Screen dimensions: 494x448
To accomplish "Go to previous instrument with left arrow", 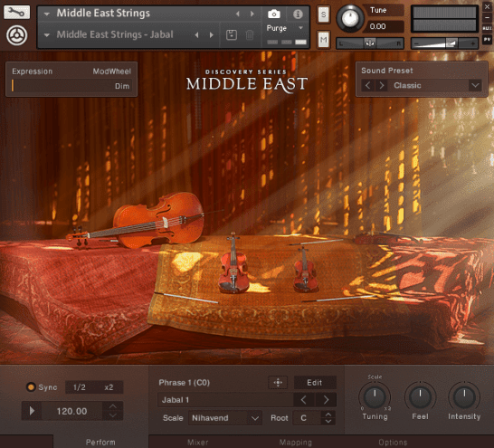I will click(x=238, y=14).
